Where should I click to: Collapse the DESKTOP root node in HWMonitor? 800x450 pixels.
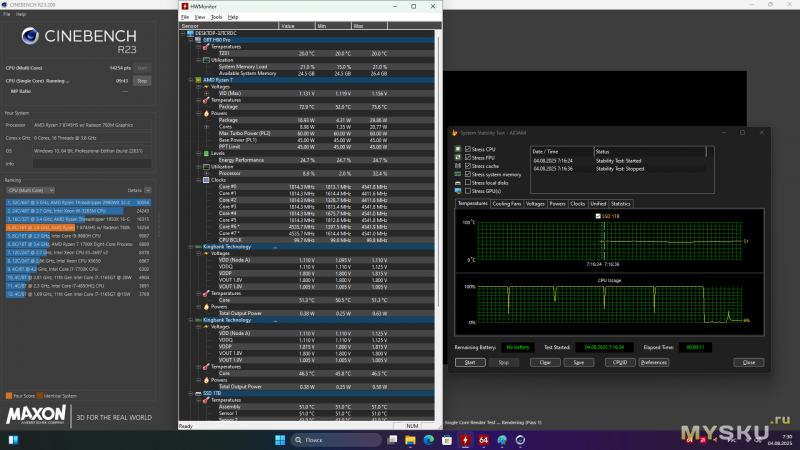[x=183, y=33]
